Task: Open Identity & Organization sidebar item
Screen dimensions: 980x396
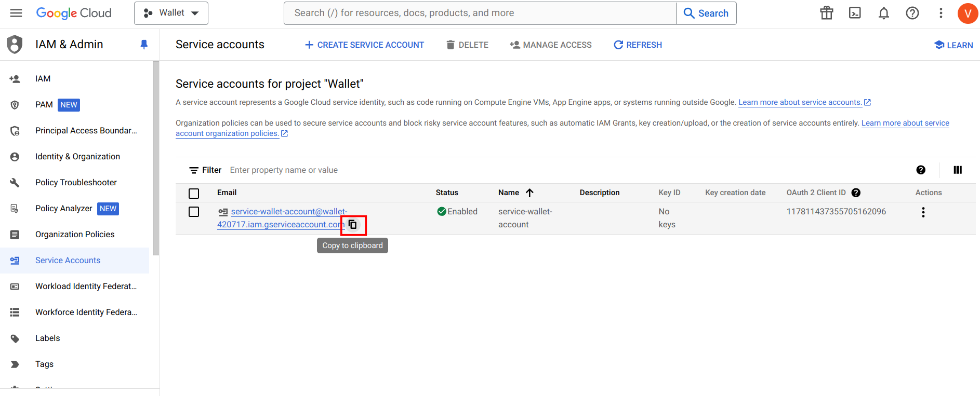Action: (74, 157)
